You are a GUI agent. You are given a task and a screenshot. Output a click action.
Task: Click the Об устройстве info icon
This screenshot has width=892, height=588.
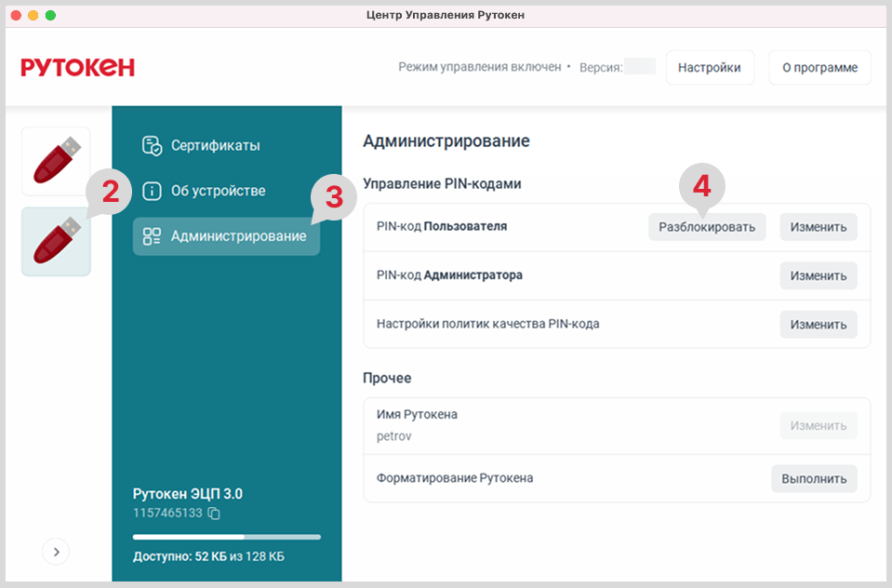152,191
